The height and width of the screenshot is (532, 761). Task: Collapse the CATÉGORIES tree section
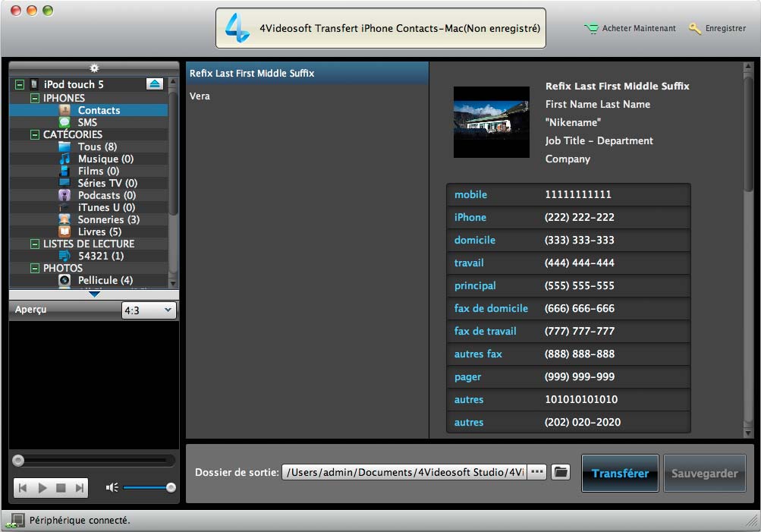(x=35, y=134)
